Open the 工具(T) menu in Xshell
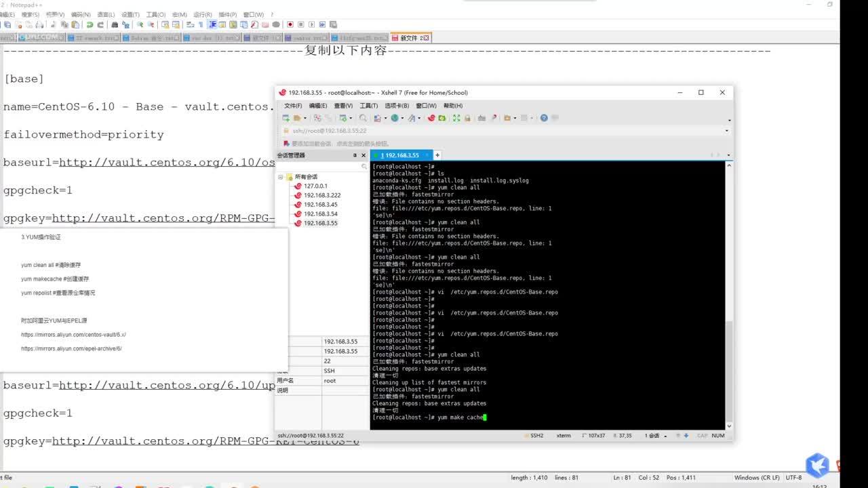Viewport: 868px width, 488px height. pos(368,106)
